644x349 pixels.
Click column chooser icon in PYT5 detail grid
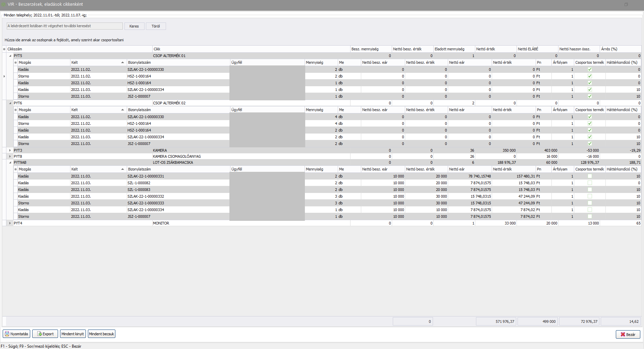click(15, 63)
